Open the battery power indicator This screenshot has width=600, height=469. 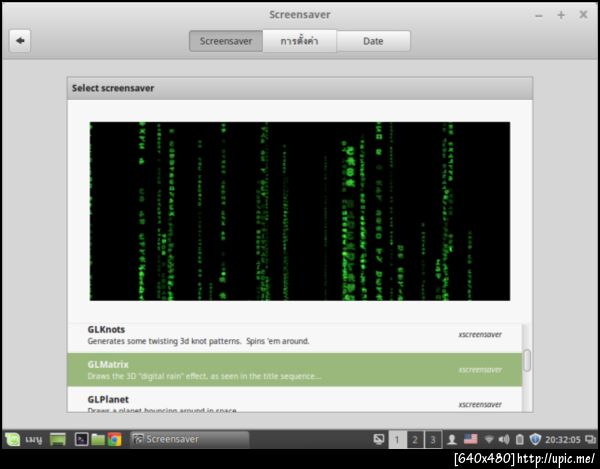[519, 440]
